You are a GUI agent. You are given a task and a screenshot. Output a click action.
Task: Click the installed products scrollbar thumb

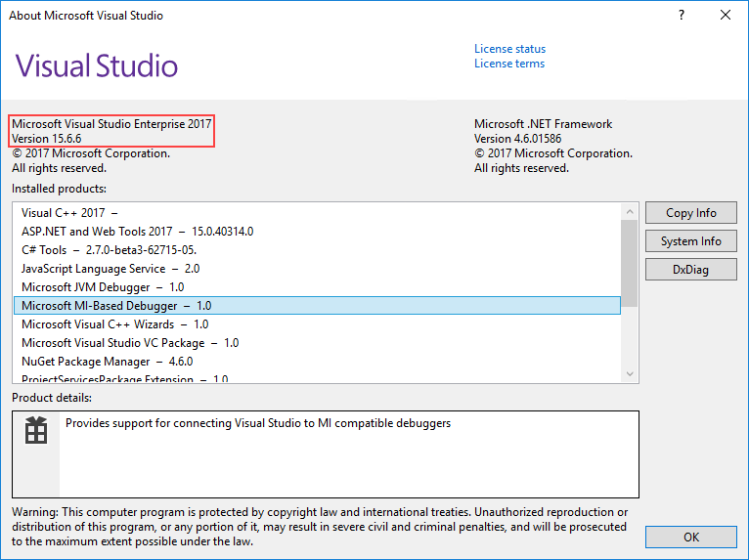(630, 264)
